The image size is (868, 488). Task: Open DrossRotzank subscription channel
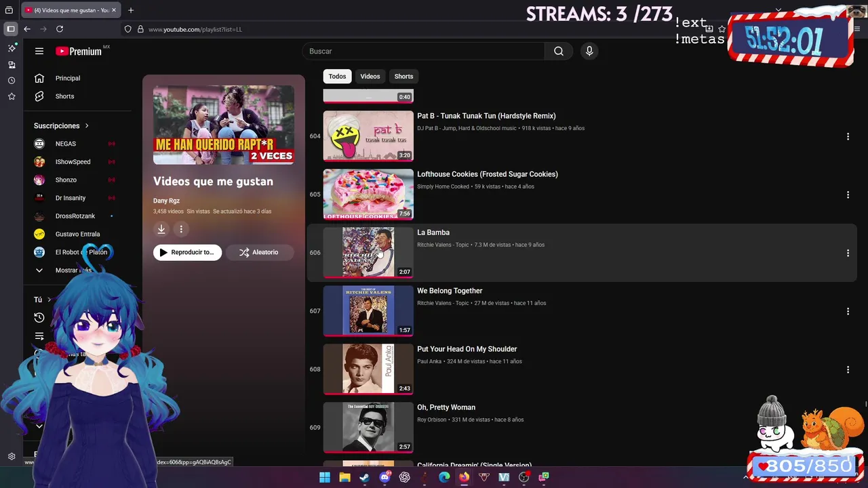(x=77, y=216)
